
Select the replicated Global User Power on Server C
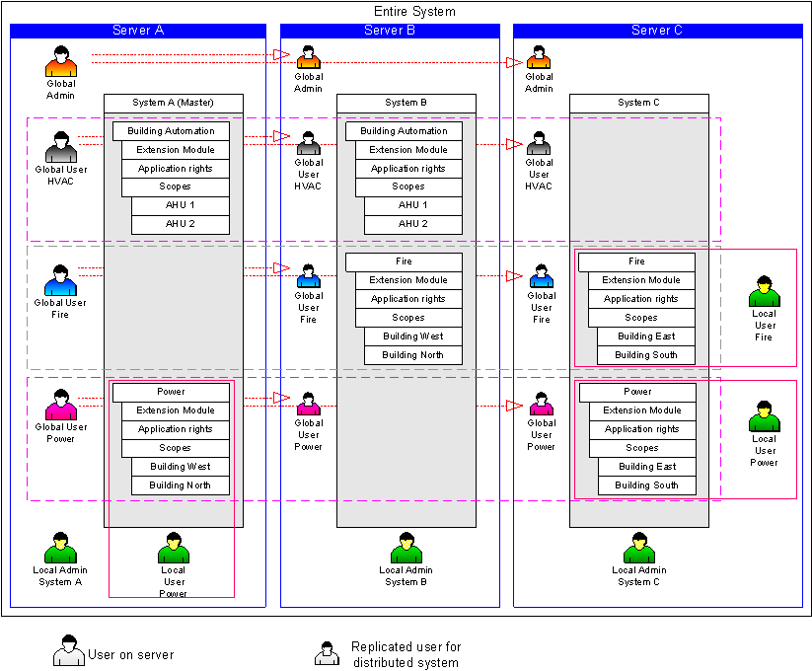pos(541,405)
